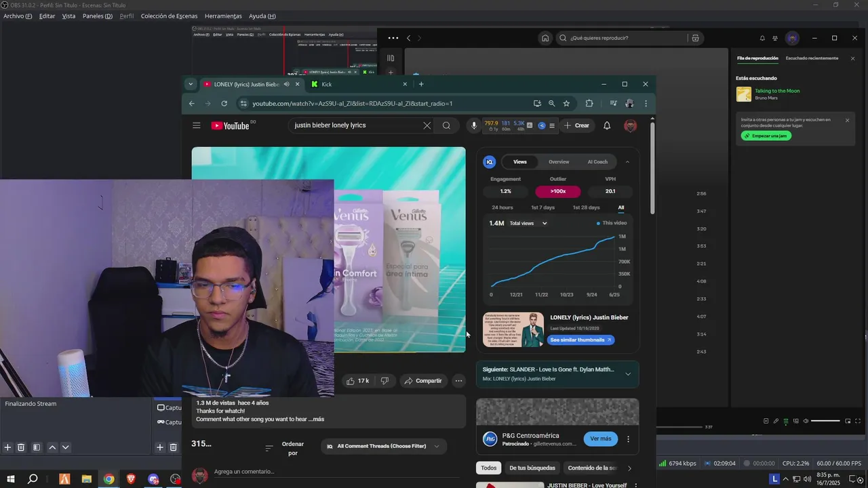Open scene filters in OBS Scenes panel
The image size is (868, 488).
[x=37, y=447]
